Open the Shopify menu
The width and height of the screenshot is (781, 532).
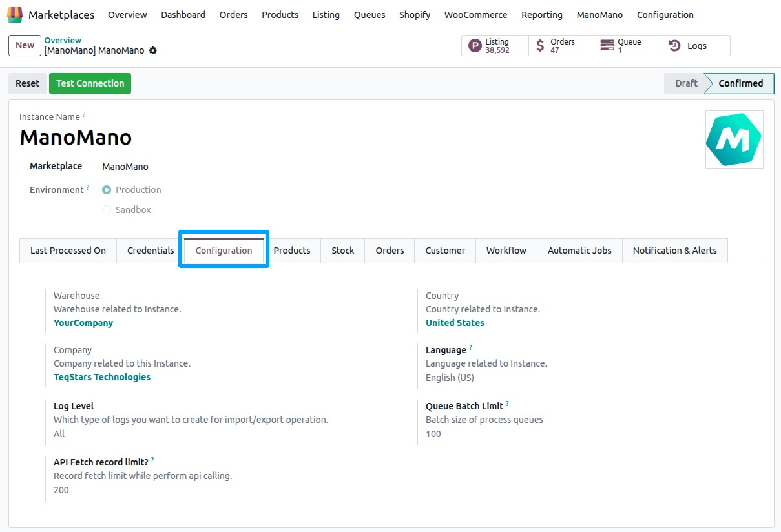415,15
